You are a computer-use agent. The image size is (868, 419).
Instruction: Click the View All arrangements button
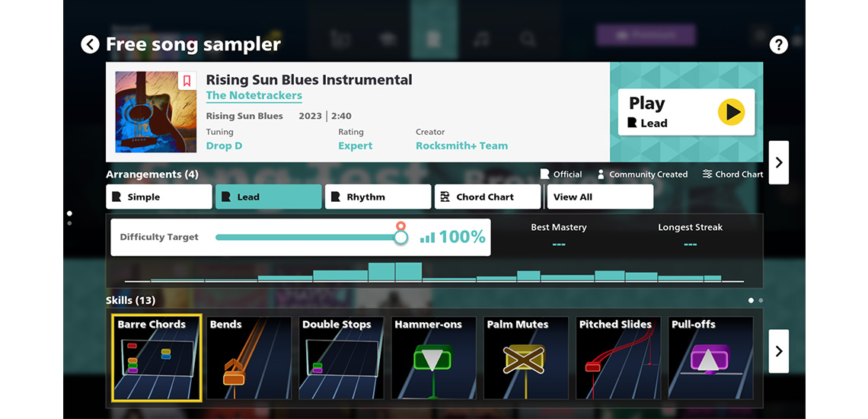(x=600, y=197)
